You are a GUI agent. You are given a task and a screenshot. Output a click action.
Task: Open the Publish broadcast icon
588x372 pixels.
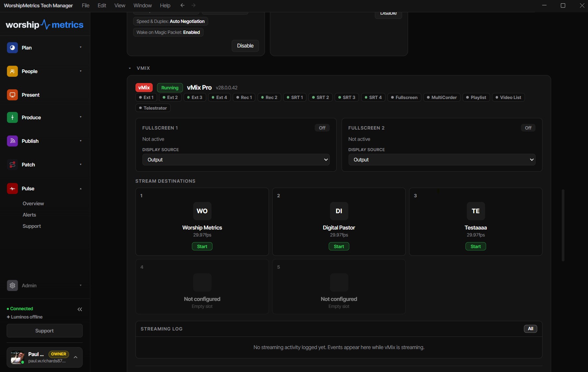click(12, 141)
